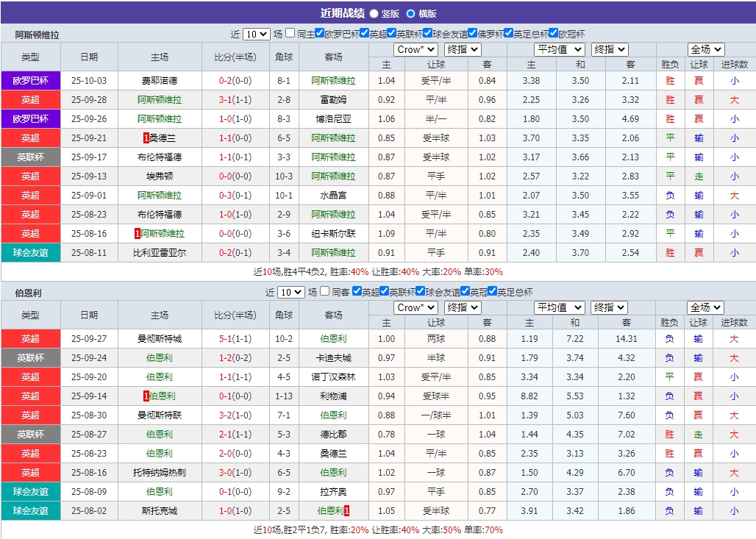This screenshot has height=539, width=756.
Task: Click the purple 欧罗巴杯 badge on 费耶诺德 row
Action: pyautogui.click(x=30, y=80)
